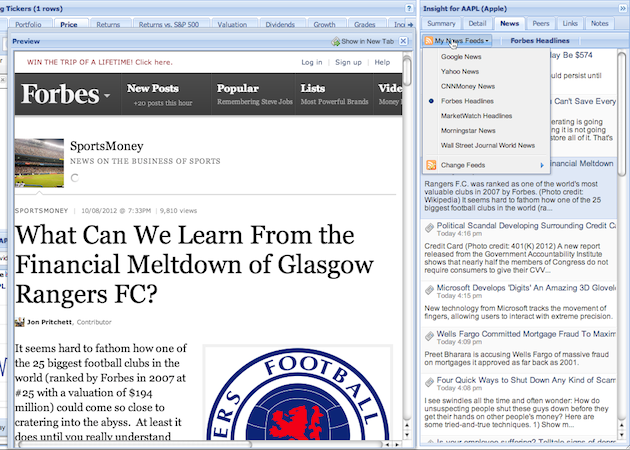
Task: Select Yahoo News feed
Action: tap(460, 72)
